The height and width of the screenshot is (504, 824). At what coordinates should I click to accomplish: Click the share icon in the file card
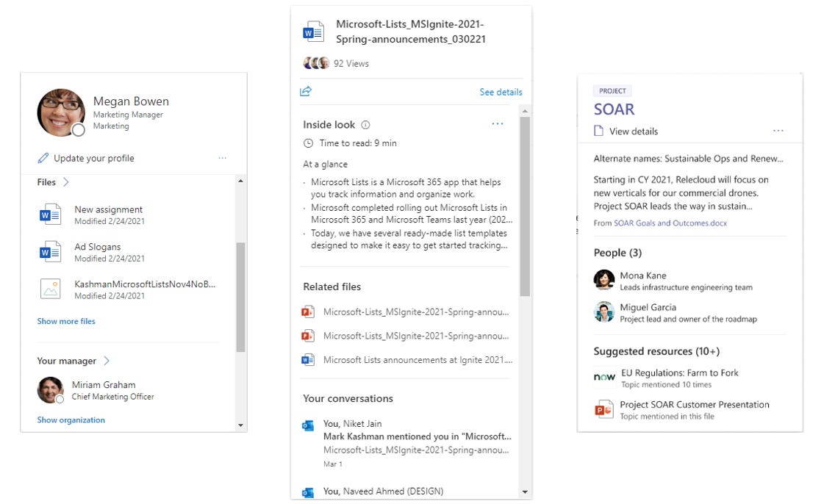click(x=306, y=91)
